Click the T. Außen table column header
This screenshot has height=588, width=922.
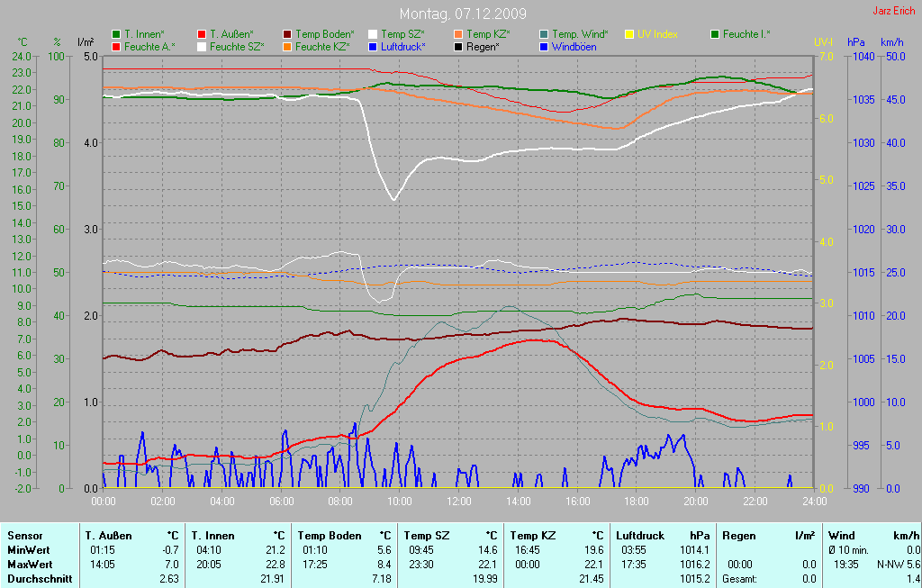click(108, 536)
